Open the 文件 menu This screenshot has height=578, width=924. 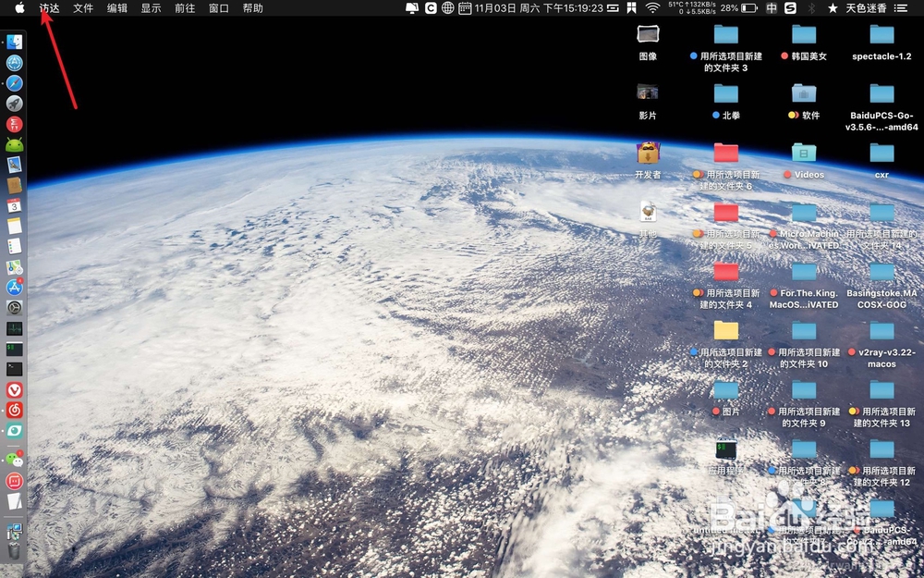click(83, 8)
